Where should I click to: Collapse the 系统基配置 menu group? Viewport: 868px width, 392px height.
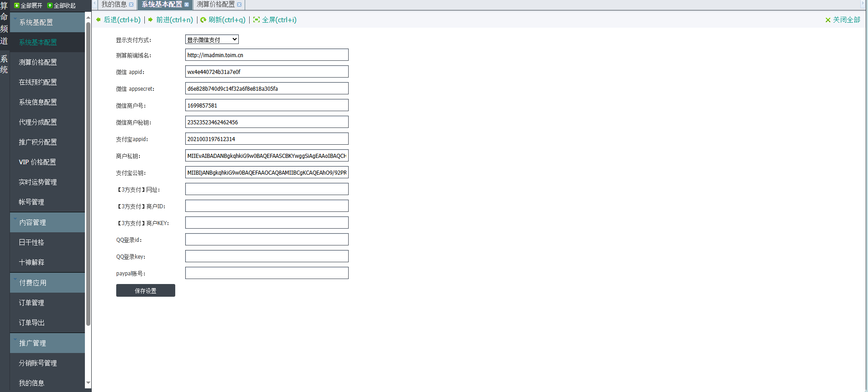click(x=47, y=22)
